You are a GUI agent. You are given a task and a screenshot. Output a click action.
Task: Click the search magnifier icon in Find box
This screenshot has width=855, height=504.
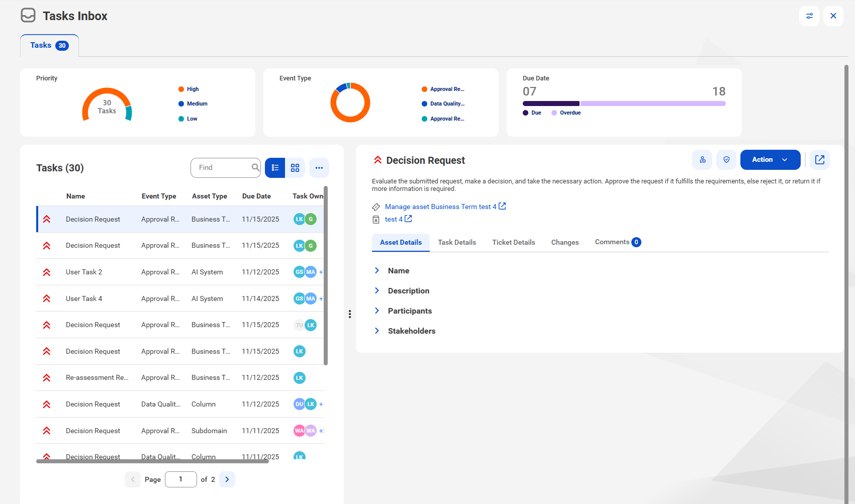point(255,167)
